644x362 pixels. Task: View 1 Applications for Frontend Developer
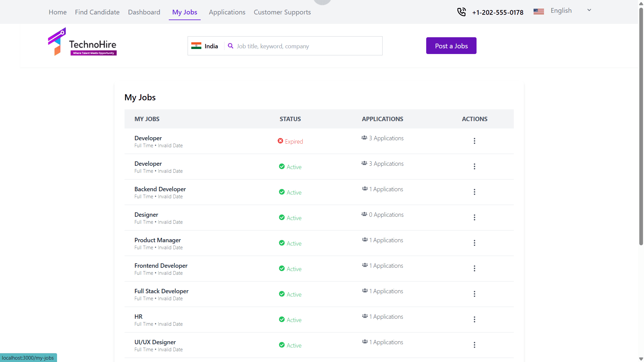pos(386,266)
